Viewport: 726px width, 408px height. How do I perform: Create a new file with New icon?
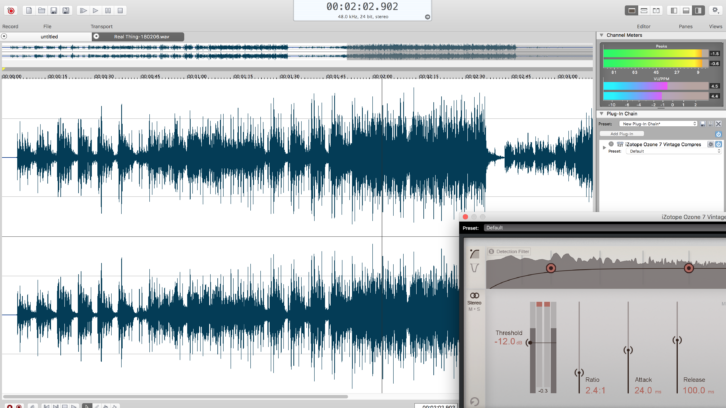pyautogui.click(x=29, y=10)
